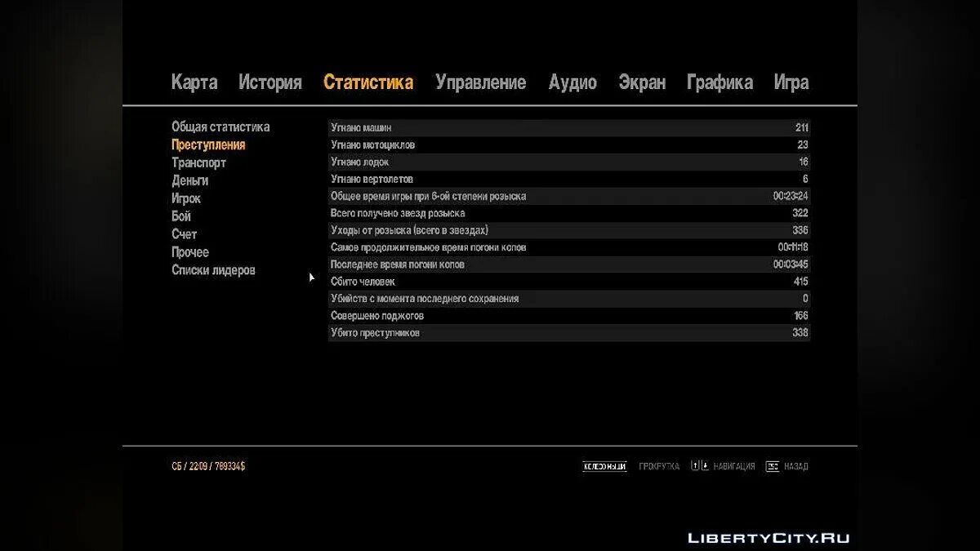Select the Угнано вертолетов row

(x=569, y=179)
